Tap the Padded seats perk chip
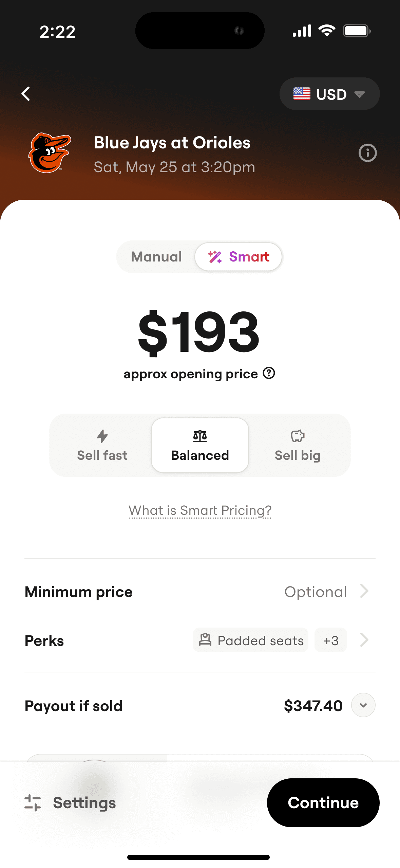This screenshot has height=868, width=400. [x=251, y=640]
